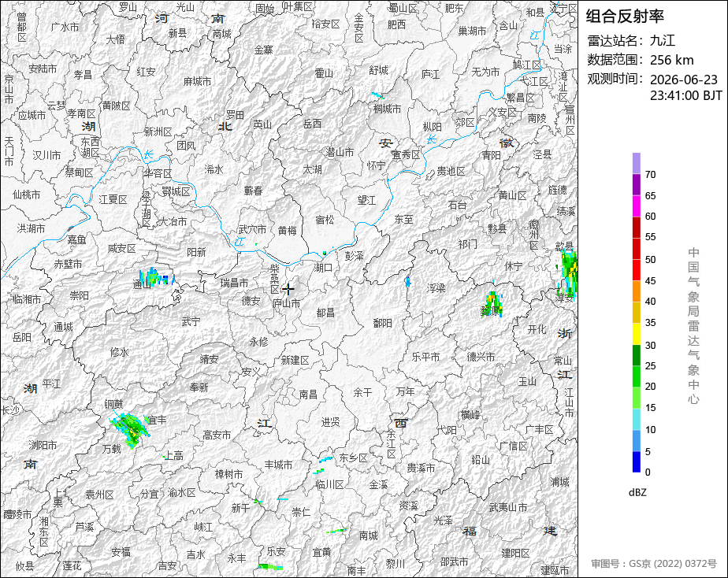This screenshot has height=578, width=728.
Task: Click the 德兴市 map label
Action: pyautogui.click(x=481, y=357)
